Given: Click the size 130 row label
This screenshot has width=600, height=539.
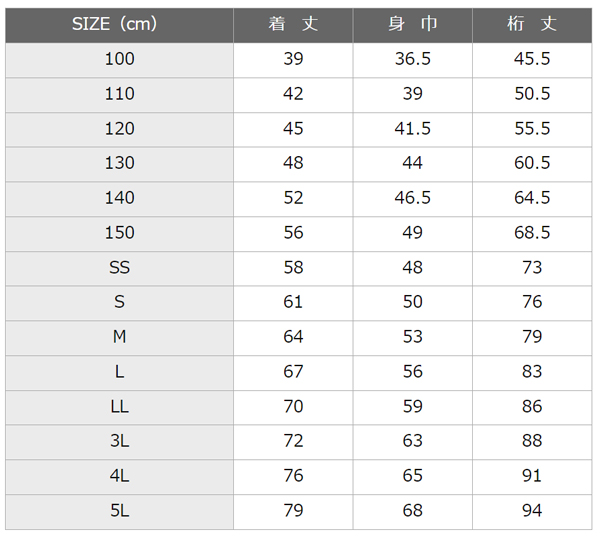Looking at the screenshot, I should pos(119,163).
